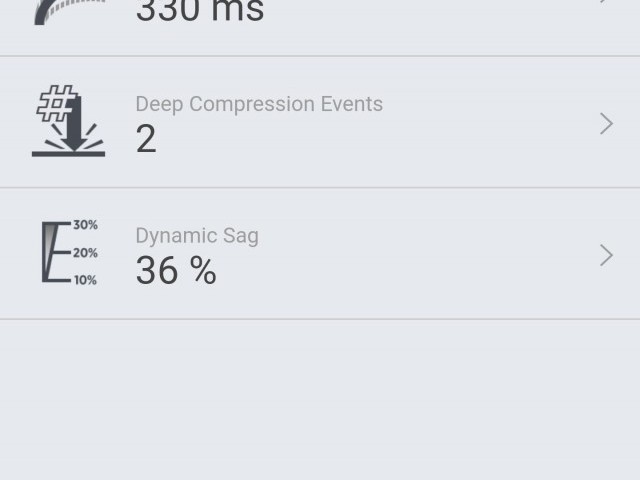
Task: Click the 330 ms value
Action: pos(200,12)
